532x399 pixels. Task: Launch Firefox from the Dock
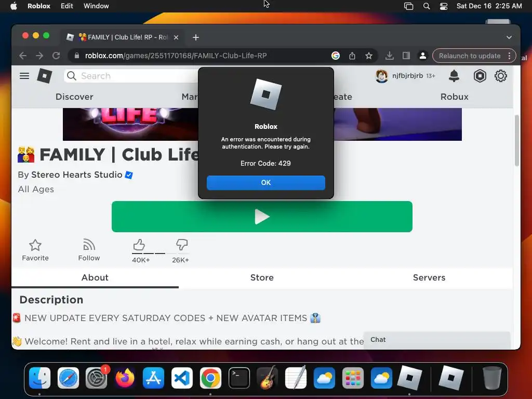(x=125, y=378)
